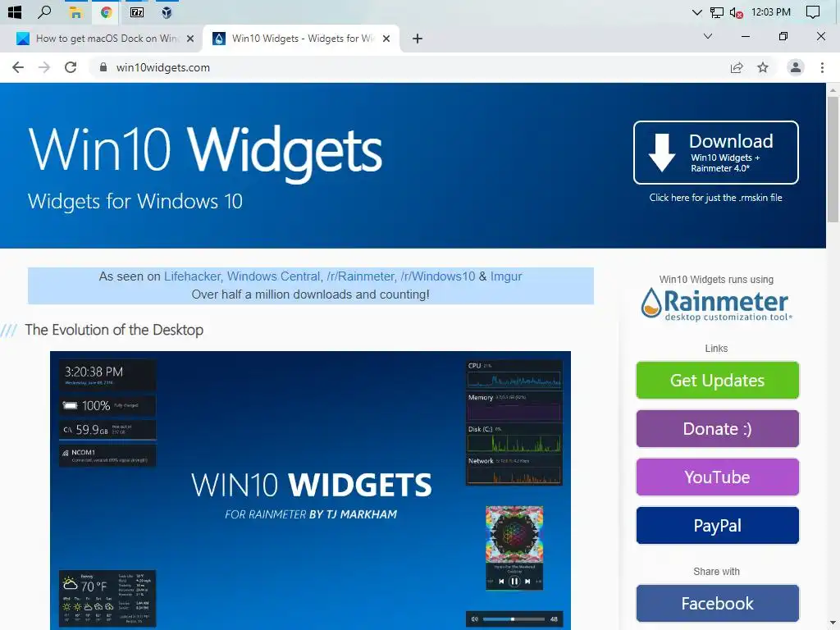This screenshot has height=630, width=840.
Task: Open the Chrome three-dot menu
Action: point(822,67)
